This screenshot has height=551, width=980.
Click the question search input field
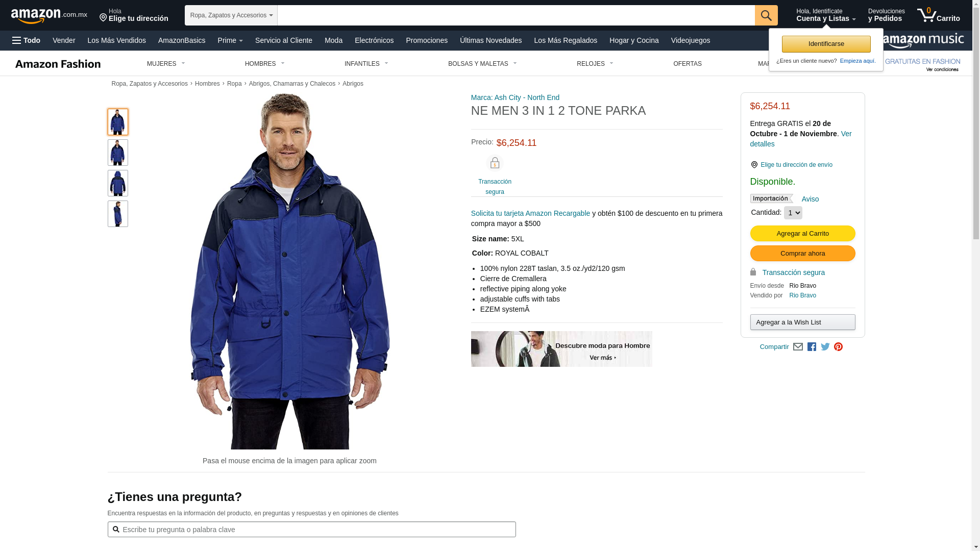click(311, 530)
